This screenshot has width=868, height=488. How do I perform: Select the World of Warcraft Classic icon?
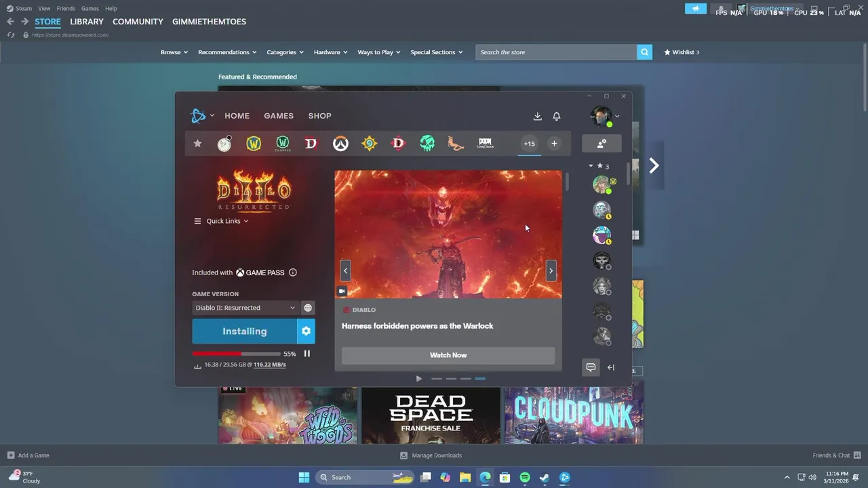283,144
